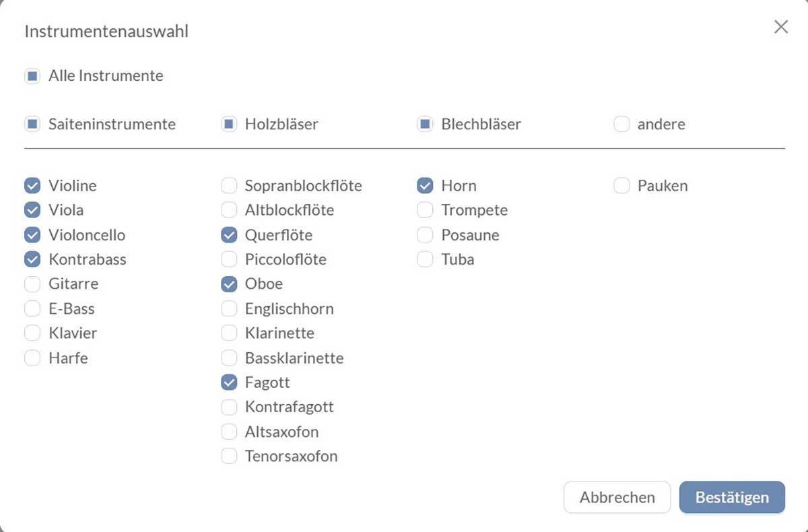Confirm selection with Bestätigen button

coord(732,498)
